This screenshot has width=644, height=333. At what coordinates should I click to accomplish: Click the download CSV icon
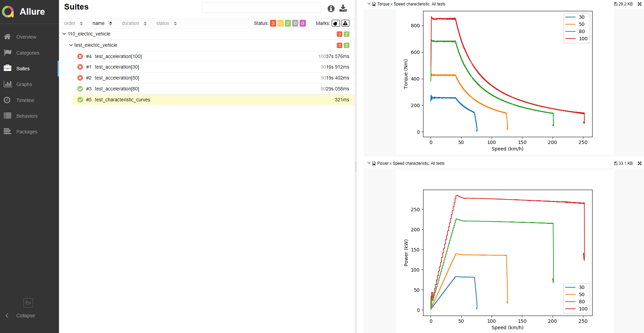pyautogui.click(x=343, y=9)
